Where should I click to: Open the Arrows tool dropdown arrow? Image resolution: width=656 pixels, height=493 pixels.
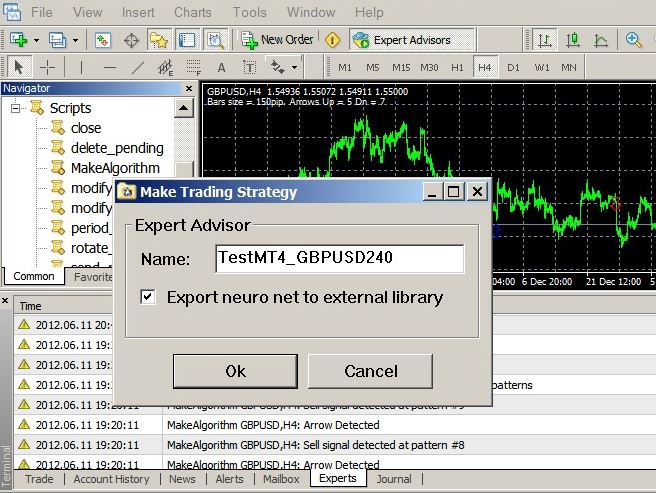point(295,67)
